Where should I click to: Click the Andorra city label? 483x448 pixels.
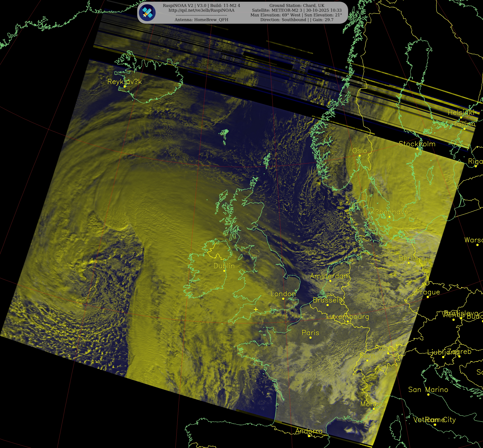(x=309, y=431)
